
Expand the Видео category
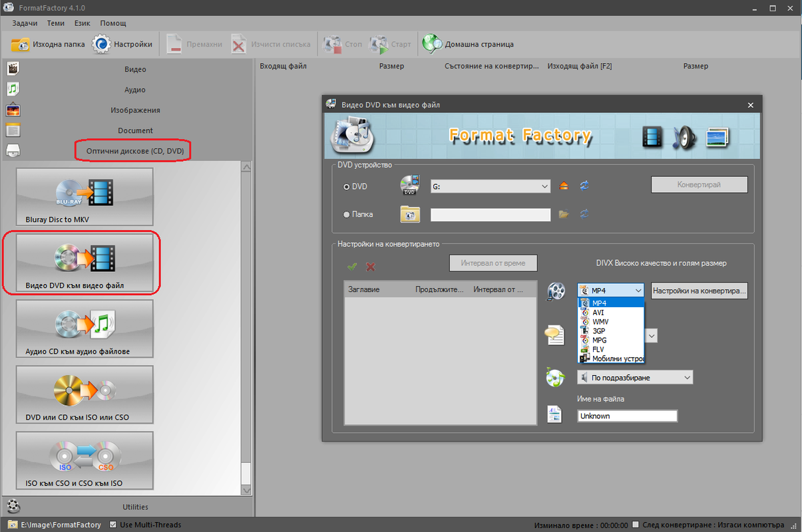[135, 69]
